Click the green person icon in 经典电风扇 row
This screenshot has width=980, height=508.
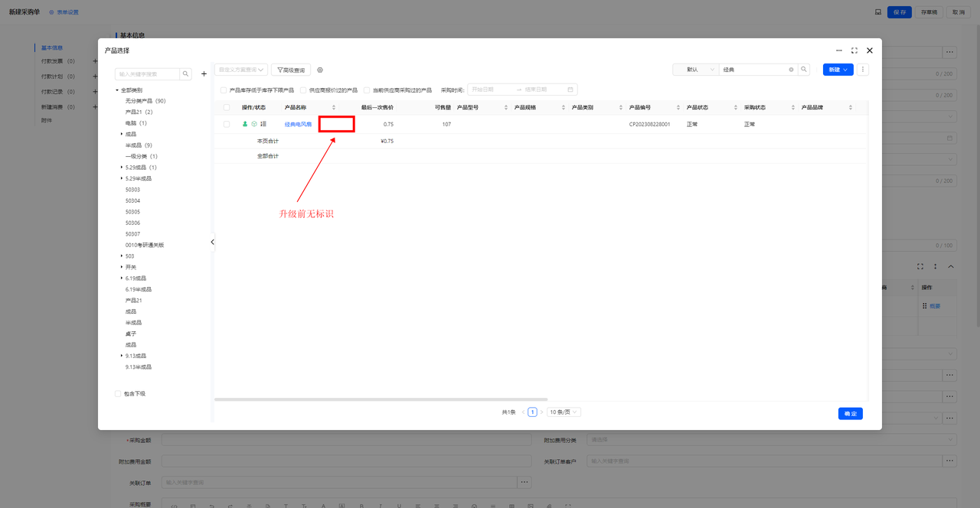245,124
